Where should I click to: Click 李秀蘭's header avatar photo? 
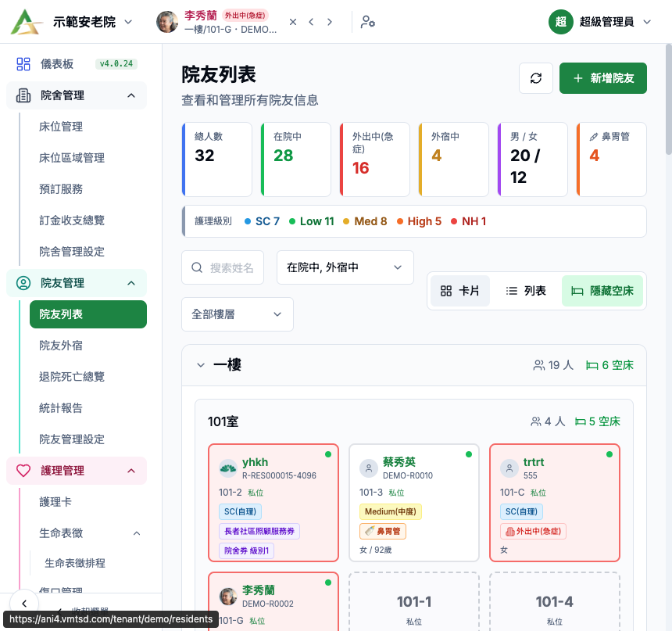(167, 22)
